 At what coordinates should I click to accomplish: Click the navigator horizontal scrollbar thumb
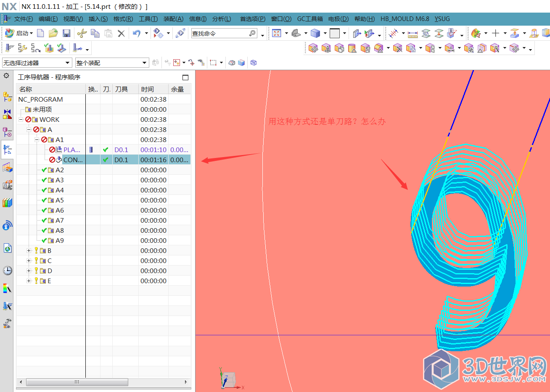pos(77,382)
